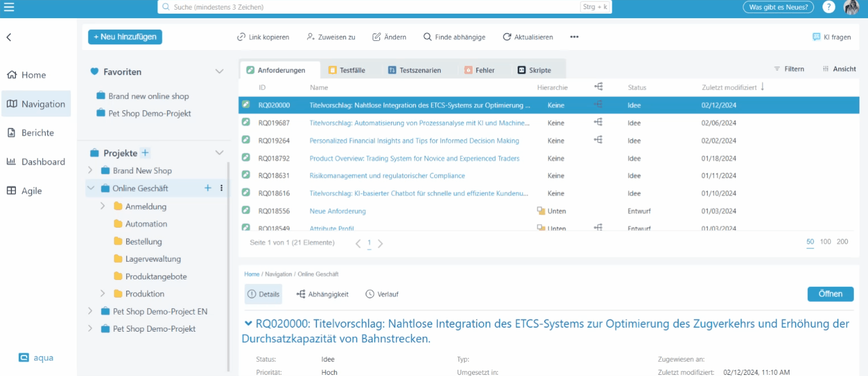Set page size to 100

click(825, 242)
